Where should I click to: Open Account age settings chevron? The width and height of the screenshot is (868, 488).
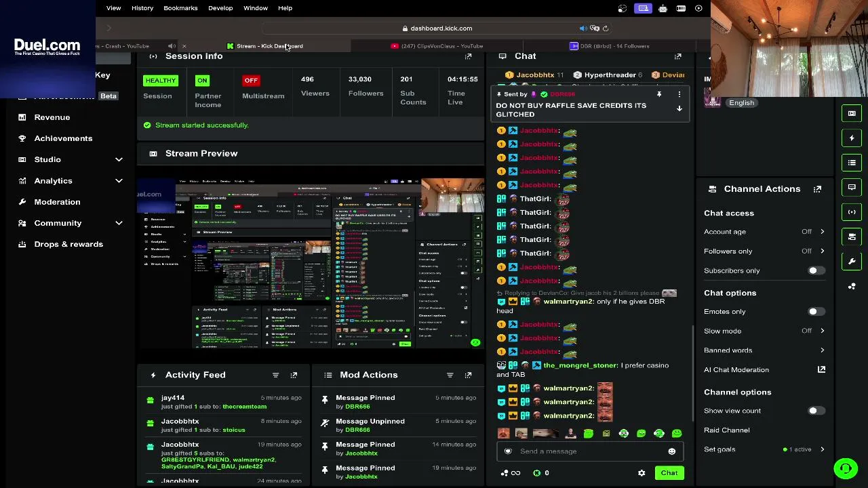pyautogui.click(x=822, y=232)
